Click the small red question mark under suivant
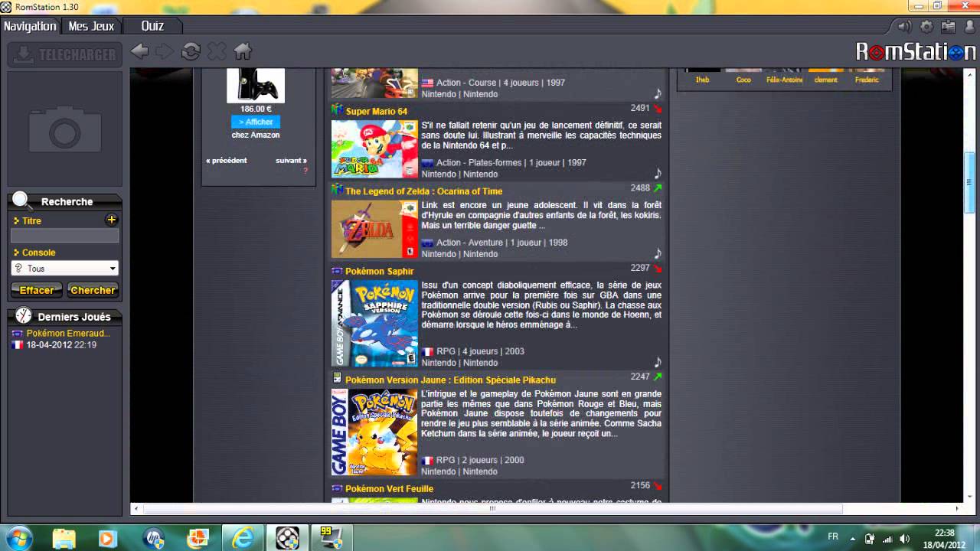This screenshot has width=980, height=551. (305, 171)
